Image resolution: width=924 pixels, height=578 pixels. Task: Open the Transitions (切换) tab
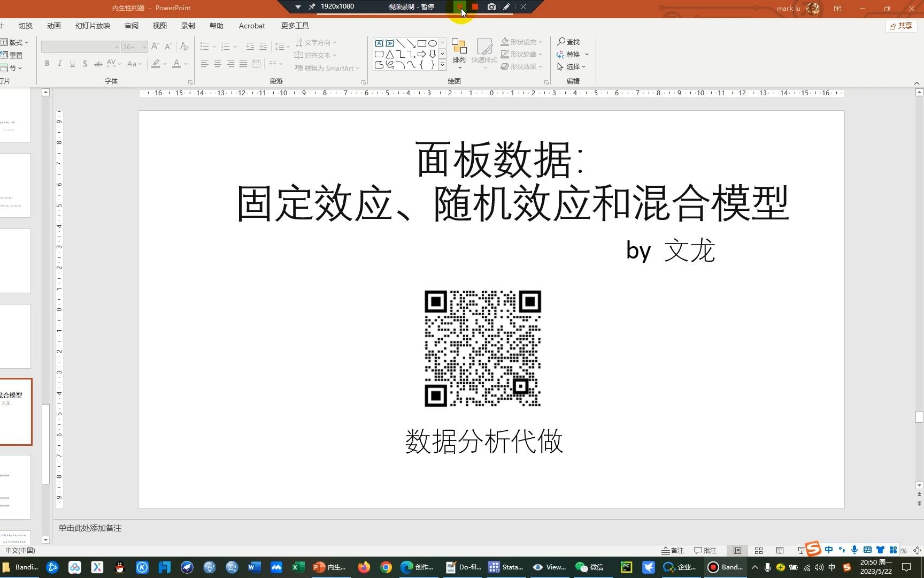click(26, 26)
